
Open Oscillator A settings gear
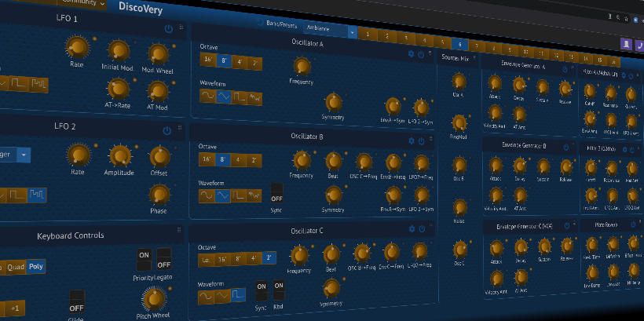point(411,54)
